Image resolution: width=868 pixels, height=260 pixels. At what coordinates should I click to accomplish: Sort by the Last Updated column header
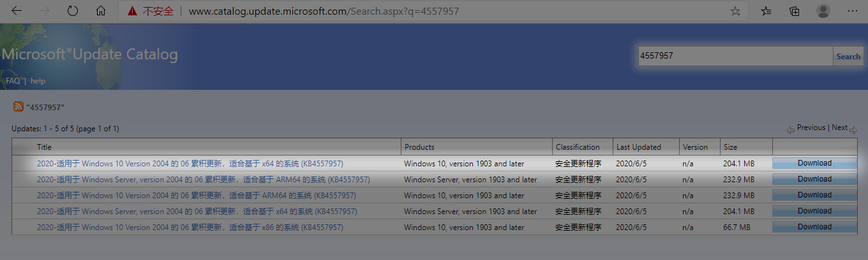click(639, 147)
